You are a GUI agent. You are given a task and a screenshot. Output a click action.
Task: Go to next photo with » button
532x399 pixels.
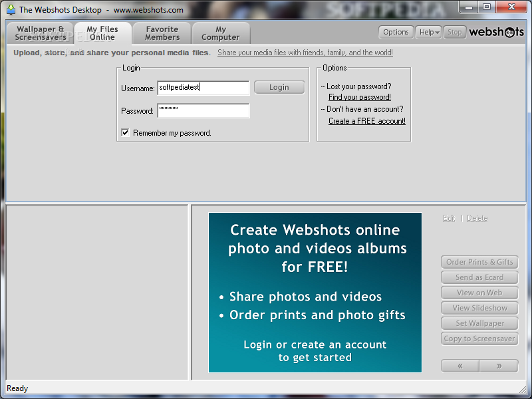pos(499,366)
